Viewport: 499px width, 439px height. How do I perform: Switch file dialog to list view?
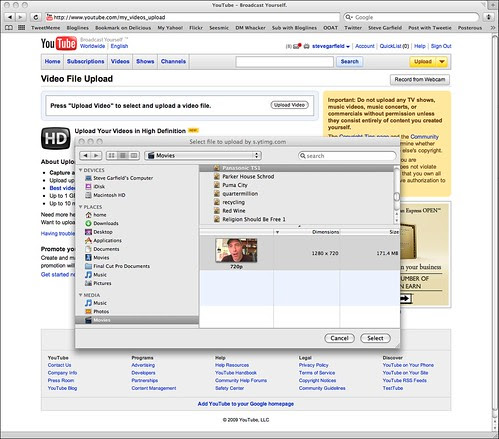coord(123,155)
